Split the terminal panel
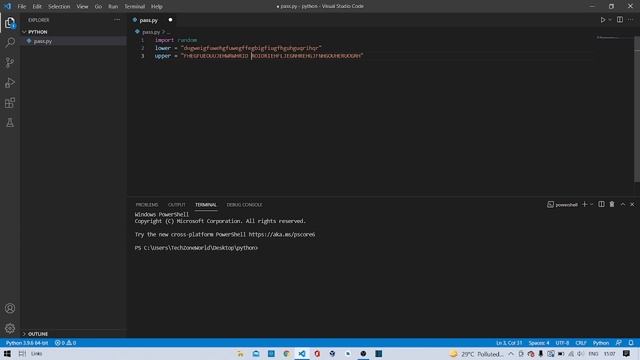This screenshot has width=640, height=360. pos(601,204)
